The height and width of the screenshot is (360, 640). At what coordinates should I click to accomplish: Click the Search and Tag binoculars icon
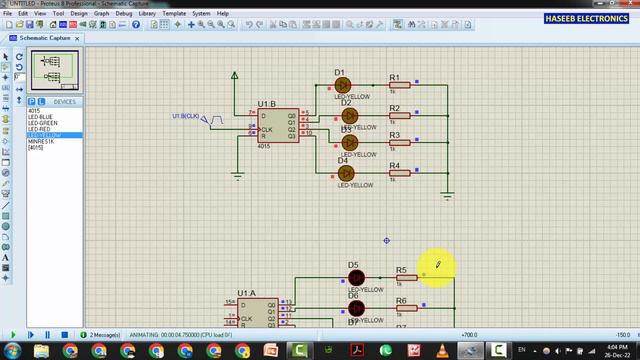pyautogui.click(x=411, y=25)
